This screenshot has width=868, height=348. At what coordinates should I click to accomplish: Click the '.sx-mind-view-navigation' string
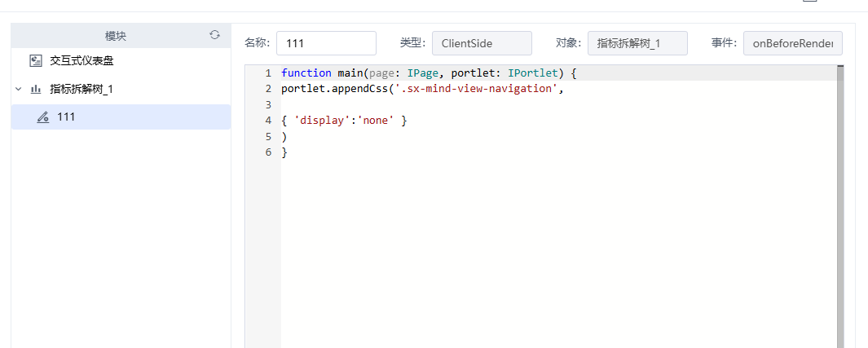tap(476, 89)
